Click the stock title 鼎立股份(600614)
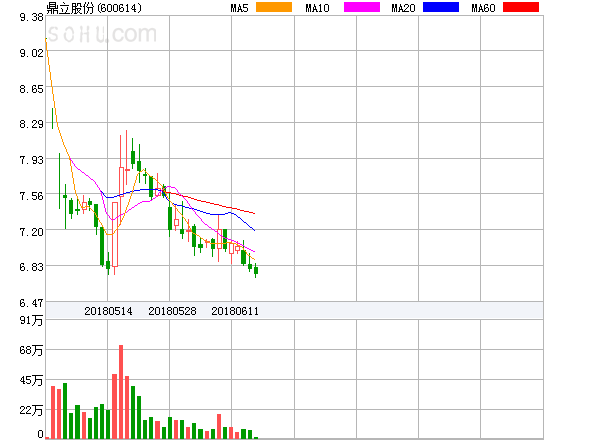Viewport: 600px width, 440px height. coord(94,8)
